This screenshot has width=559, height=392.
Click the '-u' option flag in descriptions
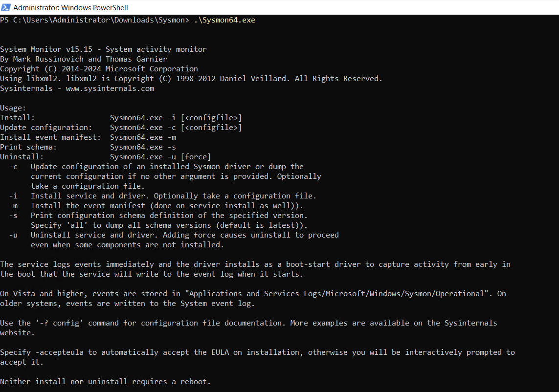click(x=13, y=235)
